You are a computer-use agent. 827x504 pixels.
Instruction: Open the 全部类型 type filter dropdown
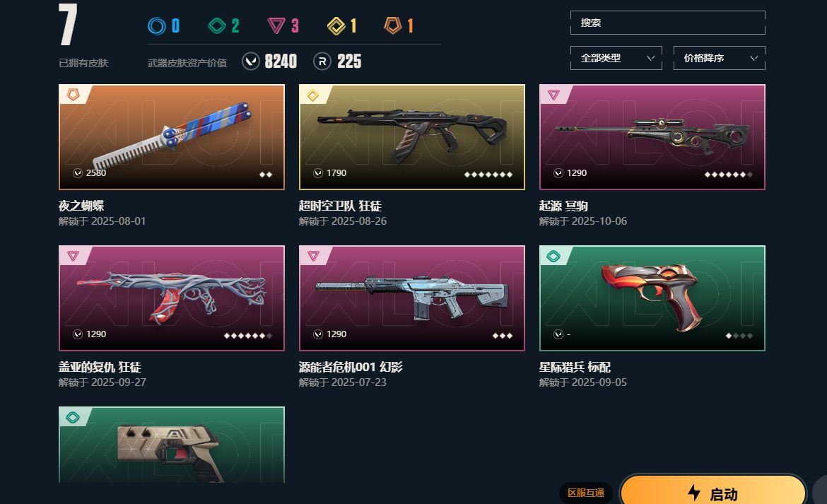(x=616, y=58)
